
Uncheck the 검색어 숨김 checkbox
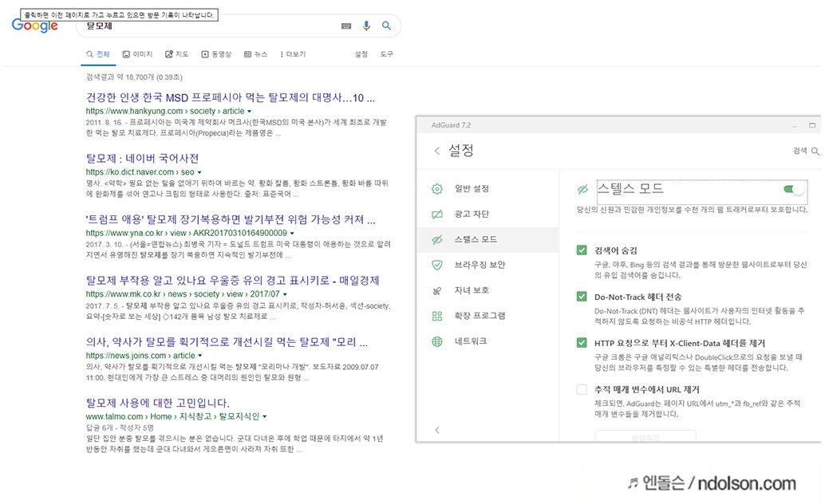click(x=582, y=250)
